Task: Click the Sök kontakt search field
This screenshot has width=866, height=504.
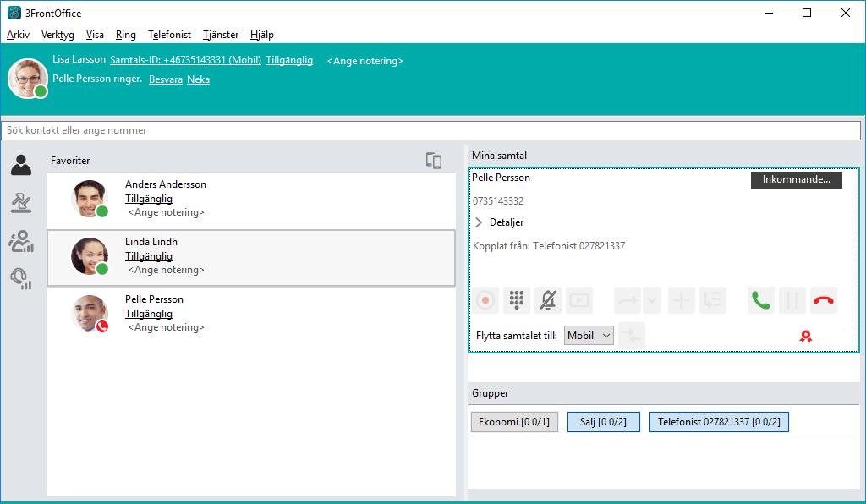Action: [x=430, y=130]
